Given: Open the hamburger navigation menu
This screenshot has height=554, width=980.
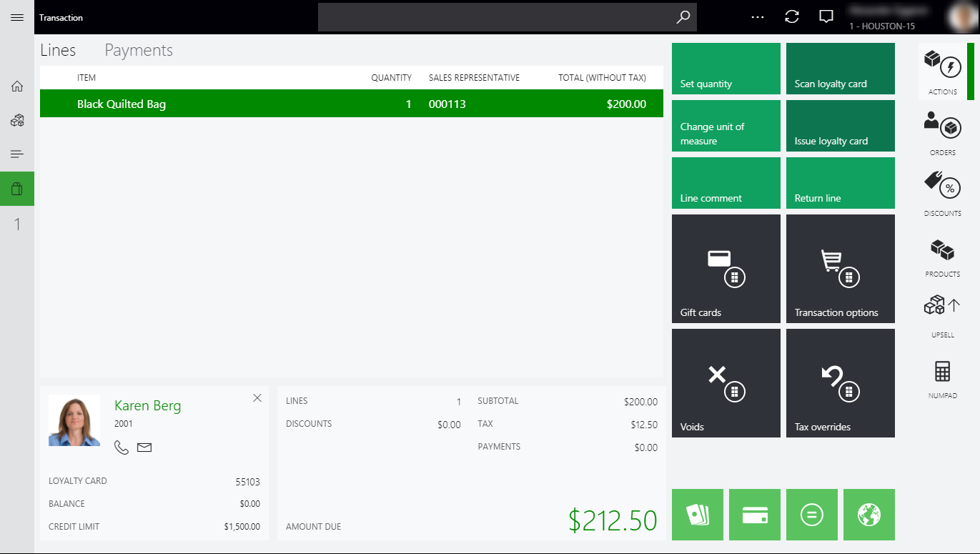Looking at the screenshot, I should pos(17,17).
